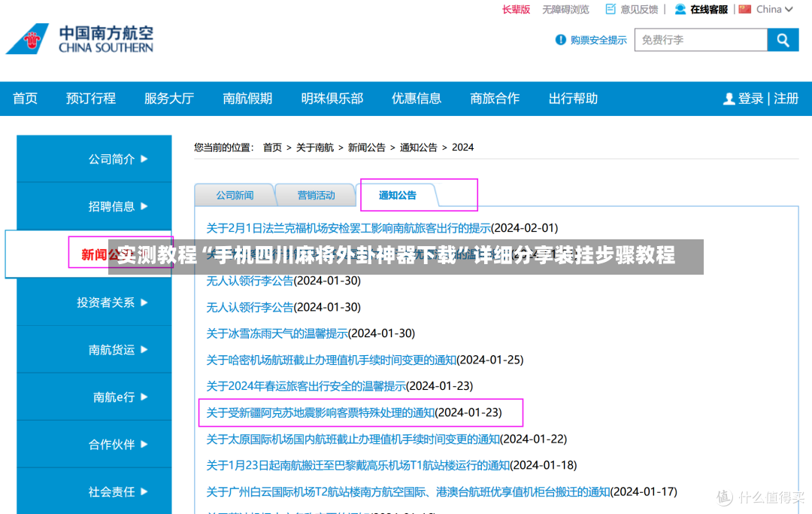
Task: Switch to 营销活动 tab
Action: 316,196
